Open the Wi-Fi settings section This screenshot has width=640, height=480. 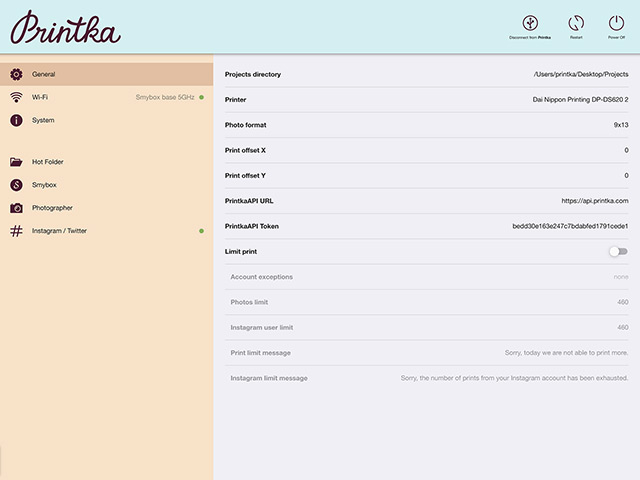point(107,97)
